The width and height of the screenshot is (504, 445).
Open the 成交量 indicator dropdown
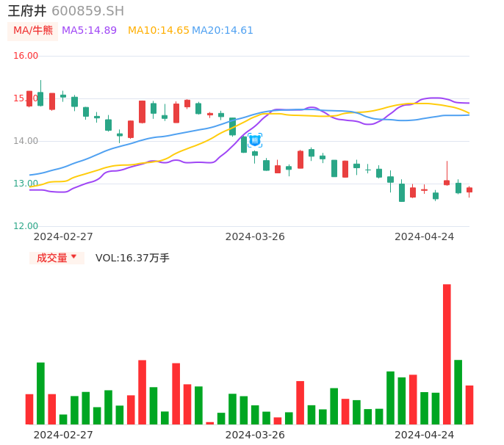57,258
